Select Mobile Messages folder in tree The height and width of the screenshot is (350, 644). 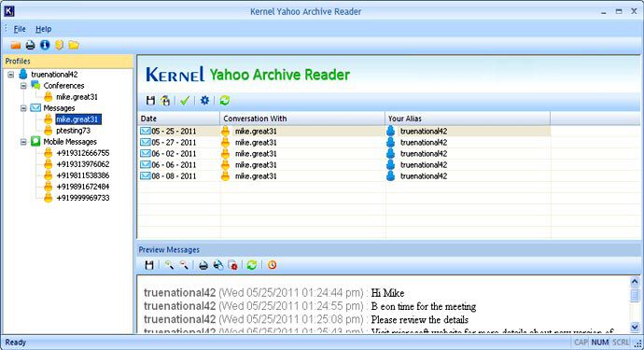pos(70,142)
